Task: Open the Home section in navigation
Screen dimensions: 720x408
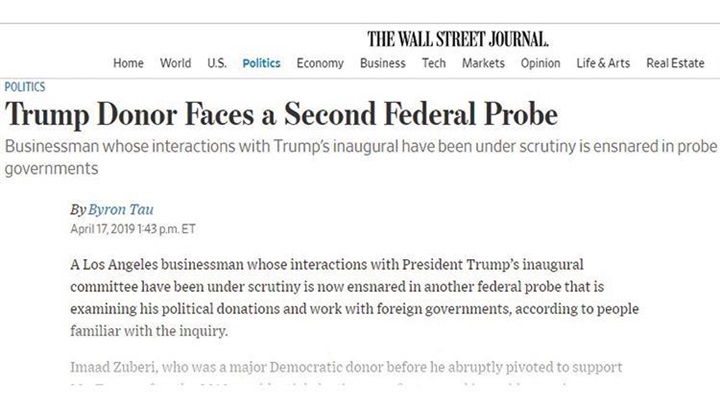Action: point(128,63)
